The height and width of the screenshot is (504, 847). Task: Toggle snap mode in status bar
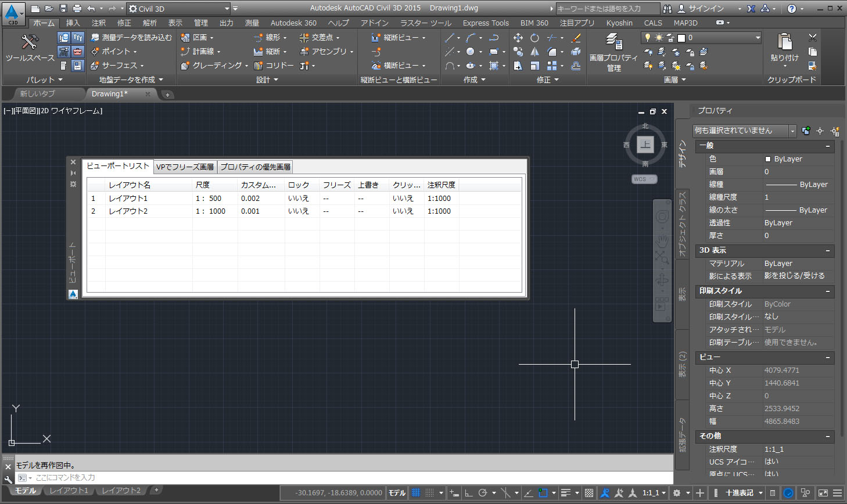pos(429,493)
